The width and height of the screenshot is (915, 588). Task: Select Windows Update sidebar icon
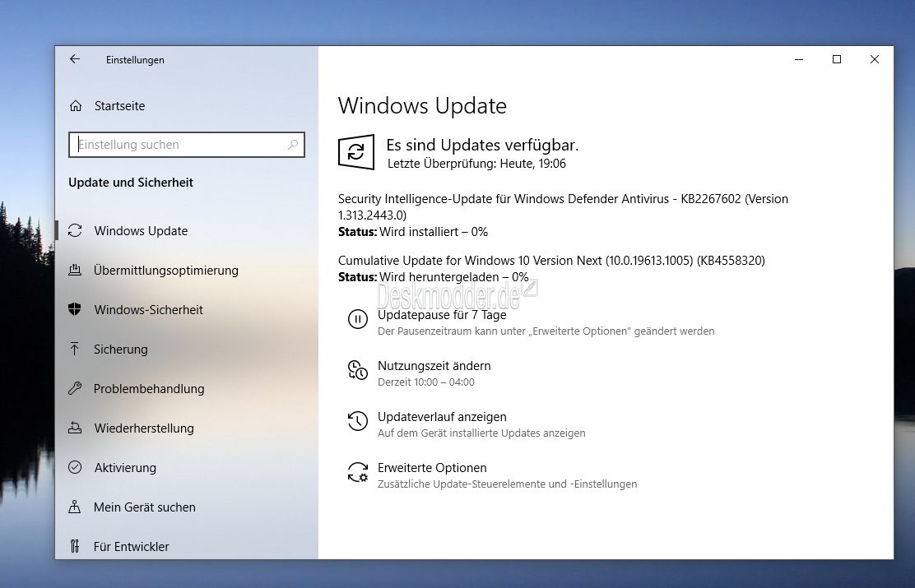pyautogui.click(x=75, y=230)
